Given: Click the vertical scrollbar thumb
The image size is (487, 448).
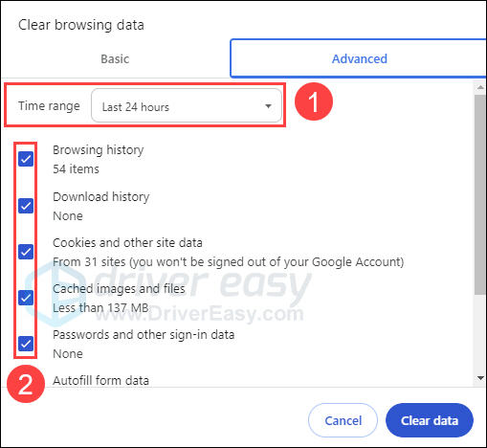Looking at the screenshot, I should 480,194.
